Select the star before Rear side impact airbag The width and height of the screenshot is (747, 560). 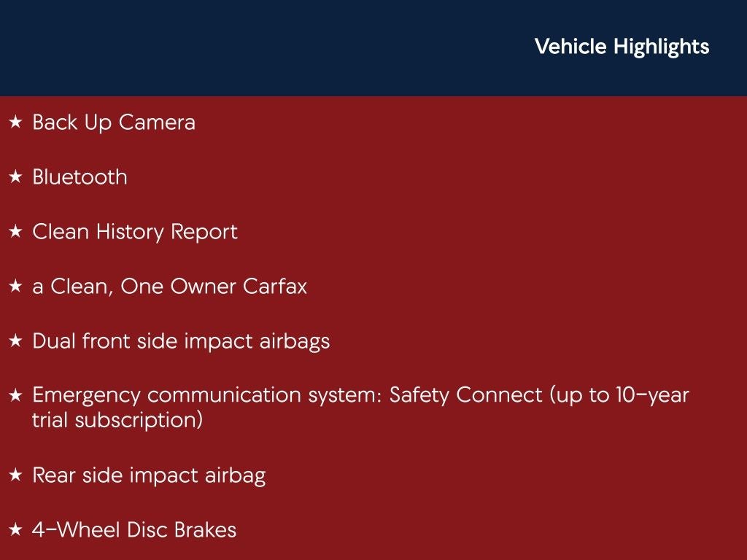[15, 476]
